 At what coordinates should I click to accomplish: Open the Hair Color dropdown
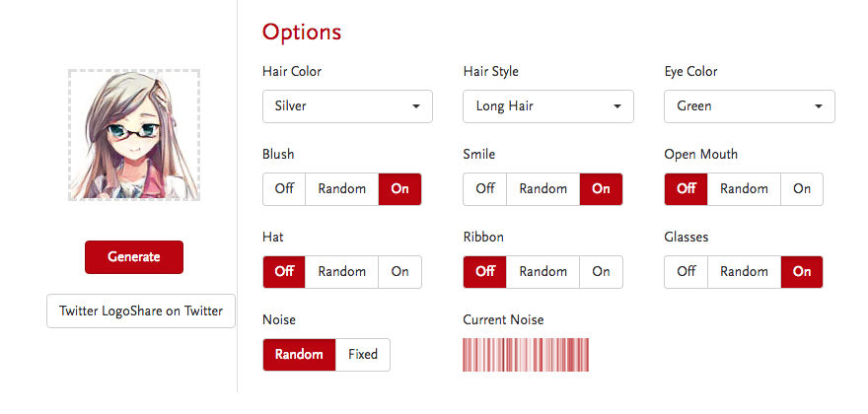pyautogui.click(x=347, y=106)
